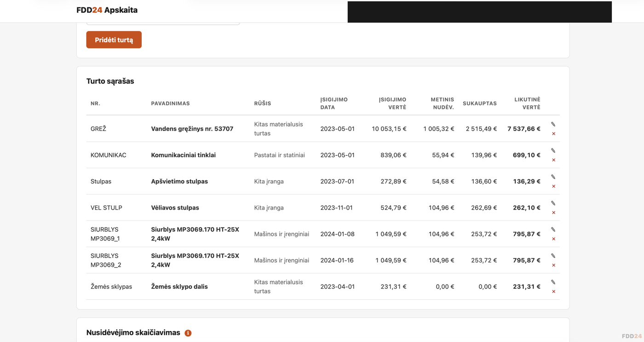Viewport: 644px width, 342px height.
Task: Click the Rūšis column header
Action: coord(263,103)
